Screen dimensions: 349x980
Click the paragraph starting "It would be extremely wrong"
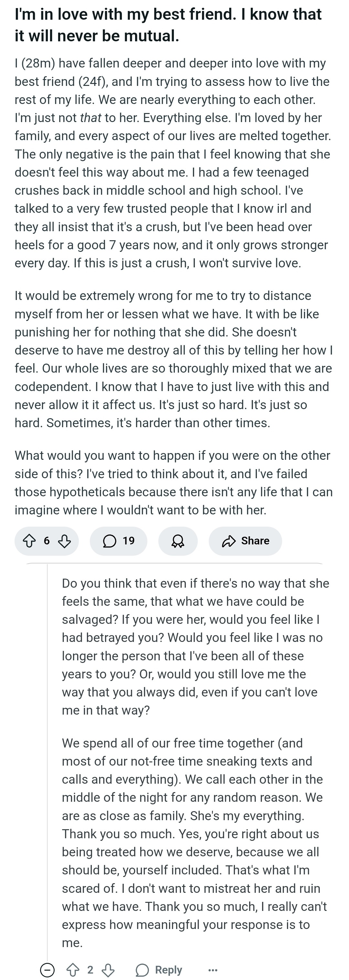click(174, 359)
